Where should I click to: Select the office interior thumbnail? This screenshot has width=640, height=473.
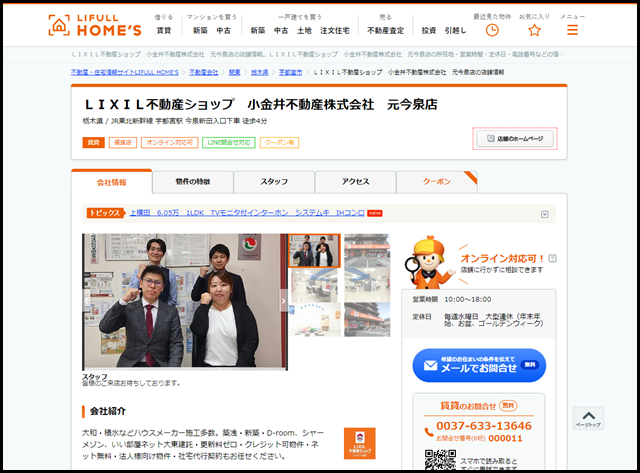tap(314, 285)
